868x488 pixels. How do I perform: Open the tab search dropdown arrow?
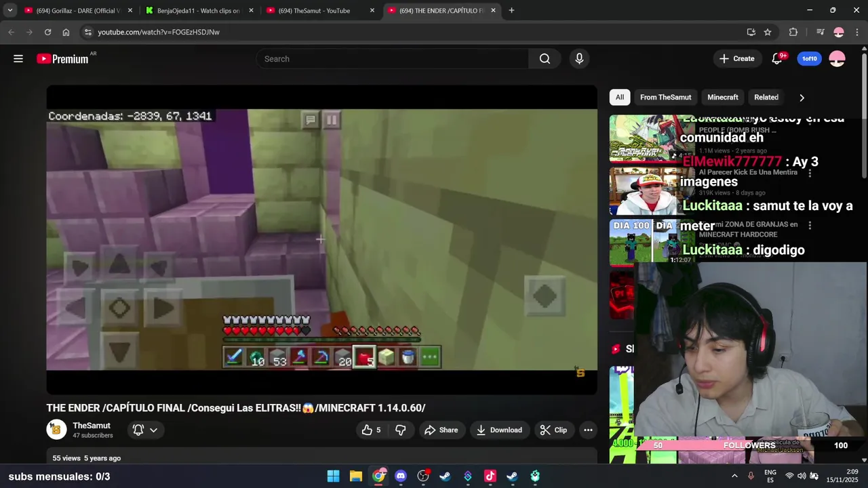tap(9, 11)
